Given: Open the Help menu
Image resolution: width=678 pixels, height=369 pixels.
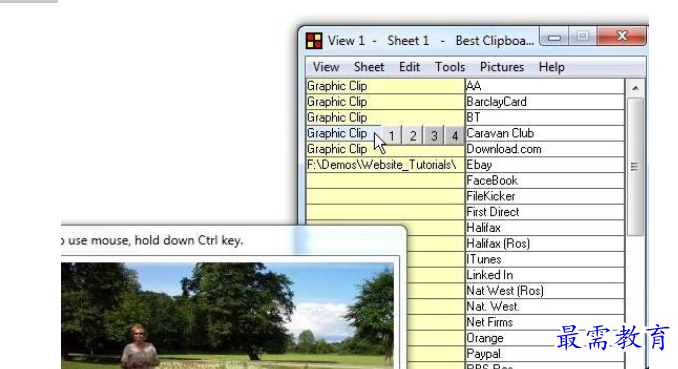Looking at the screenshot, I should tap(551, 67).
